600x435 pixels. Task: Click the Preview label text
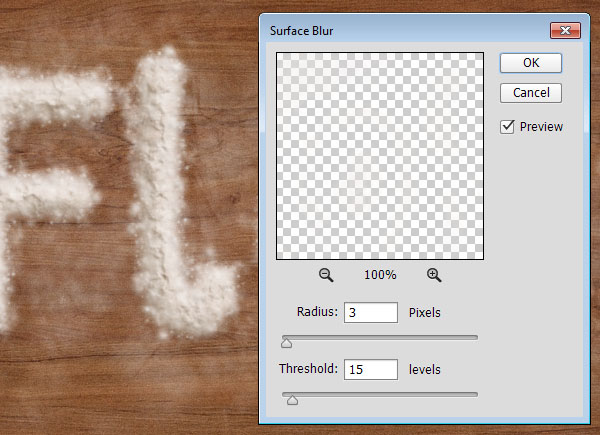pyautogui.click(x=541, y=127)
